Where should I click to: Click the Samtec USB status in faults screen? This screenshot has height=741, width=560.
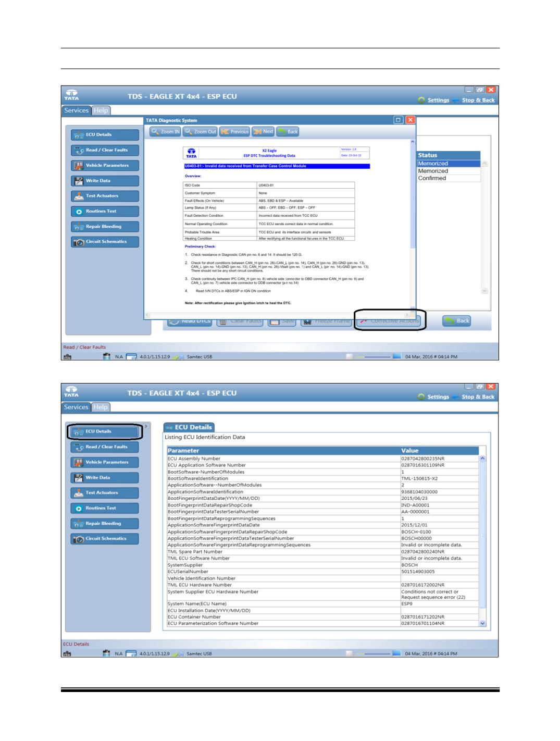[200, 357]
